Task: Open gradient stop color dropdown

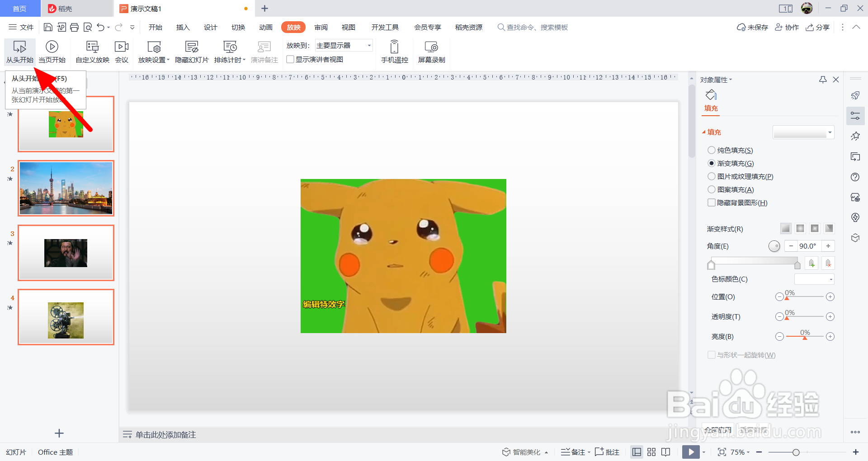Action: click(x=814, y=279)
